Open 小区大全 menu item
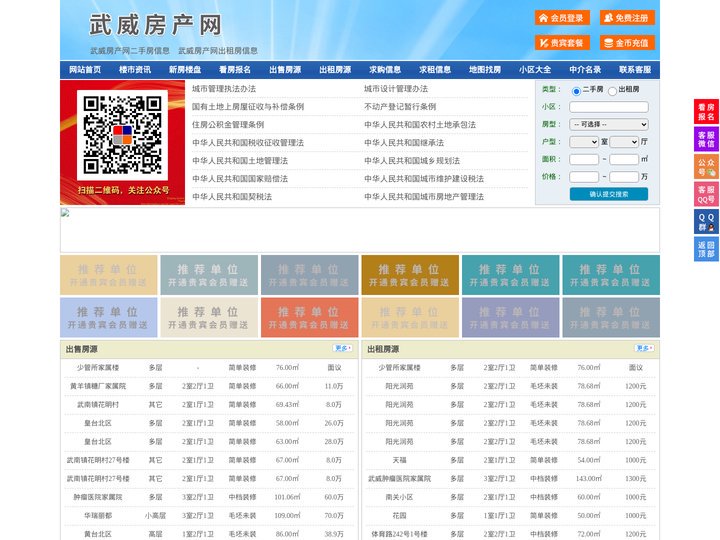 [535, 70]
